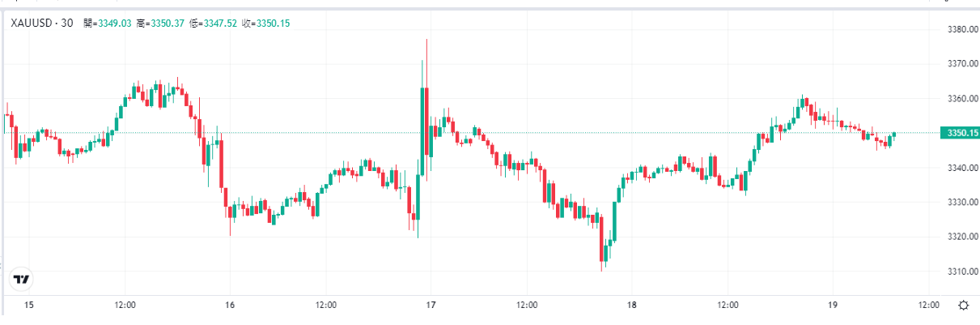Image resolution: width=980 pixels, height=325 pixels.
Task: Click date label 15 on time axis
Action: point(29,306)
